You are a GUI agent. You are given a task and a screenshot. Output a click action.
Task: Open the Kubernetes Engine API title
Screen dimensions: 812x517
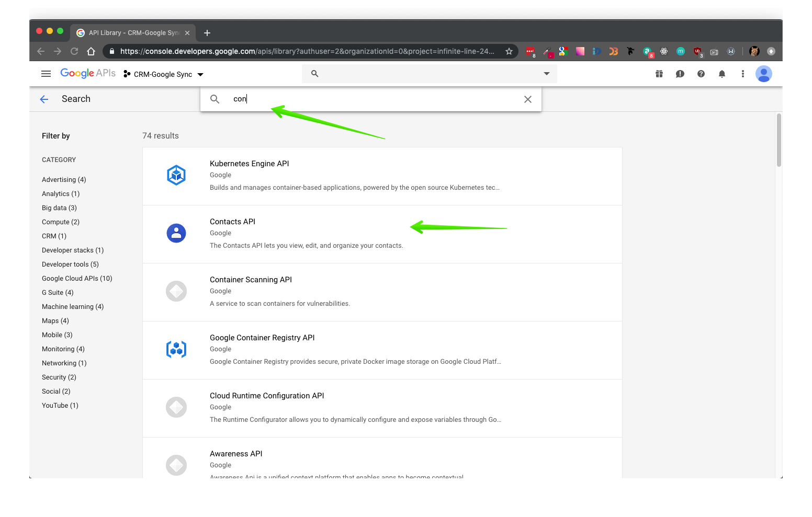pyautogui.click(x=249, y=164)
